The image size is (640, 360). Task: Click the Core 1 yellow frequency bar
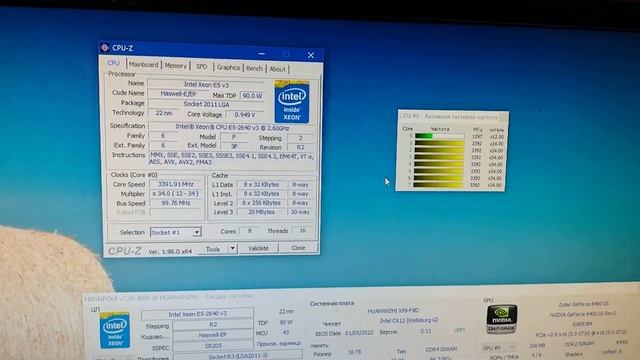[440, 143]
